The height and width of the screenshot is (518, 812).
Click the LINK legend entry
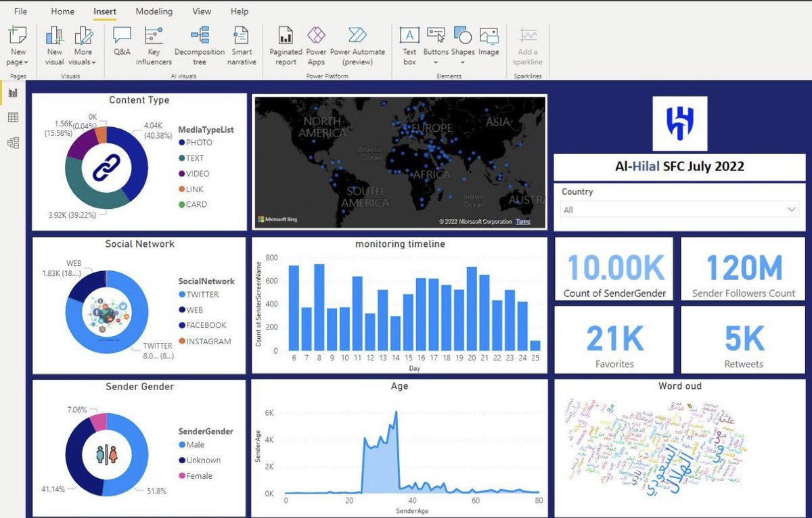click(x=191, y=189)
